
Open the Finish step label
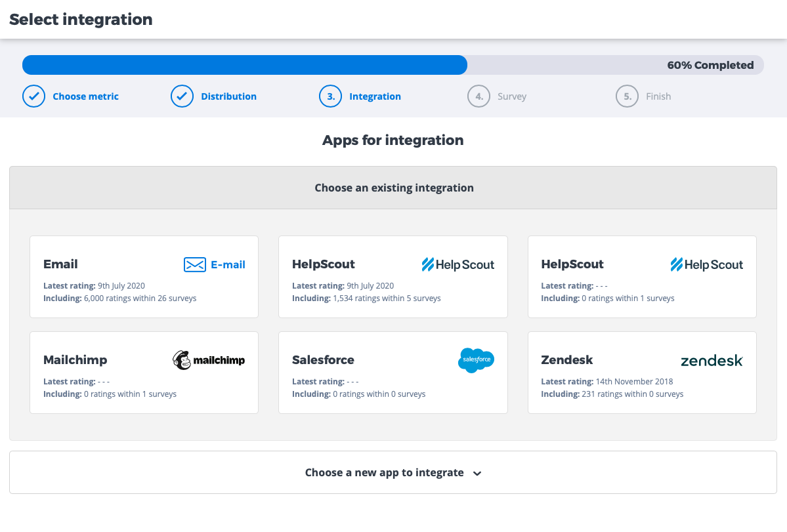(658, 96)
